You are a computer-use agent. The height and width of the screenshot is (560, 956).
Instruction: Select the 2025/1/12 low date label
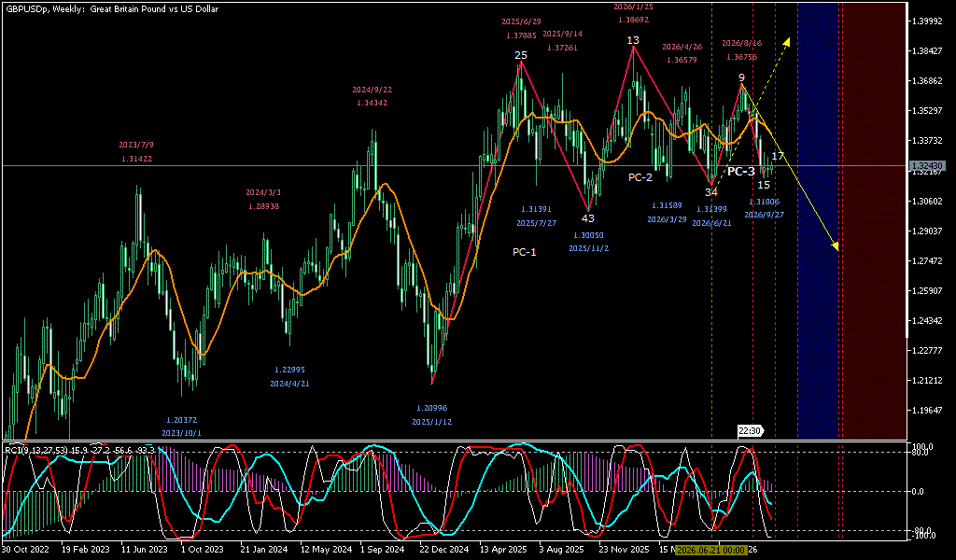pyautogui.click(x=431, y=422)
